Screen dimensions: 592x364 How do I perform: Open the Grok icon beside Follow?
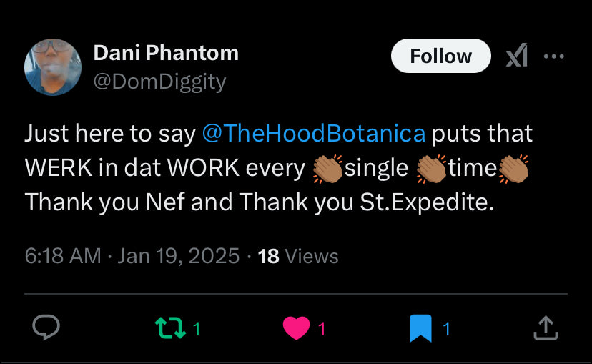pyautogui.click(x=516, y=56)
